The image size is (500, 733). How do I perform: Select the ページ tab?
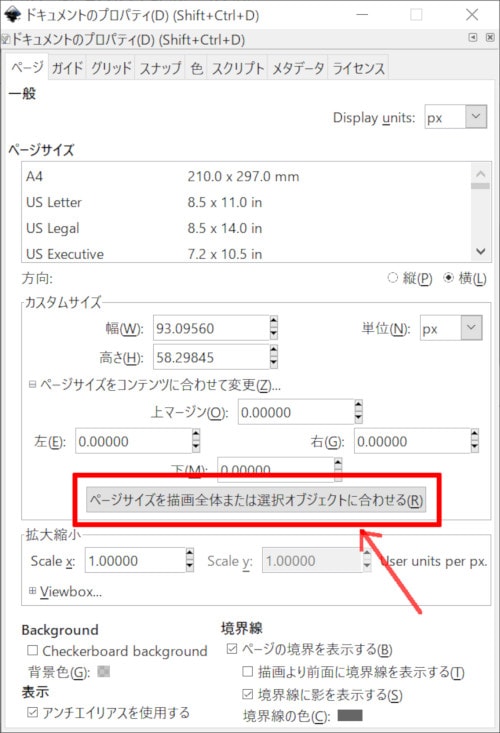[28, 67]
